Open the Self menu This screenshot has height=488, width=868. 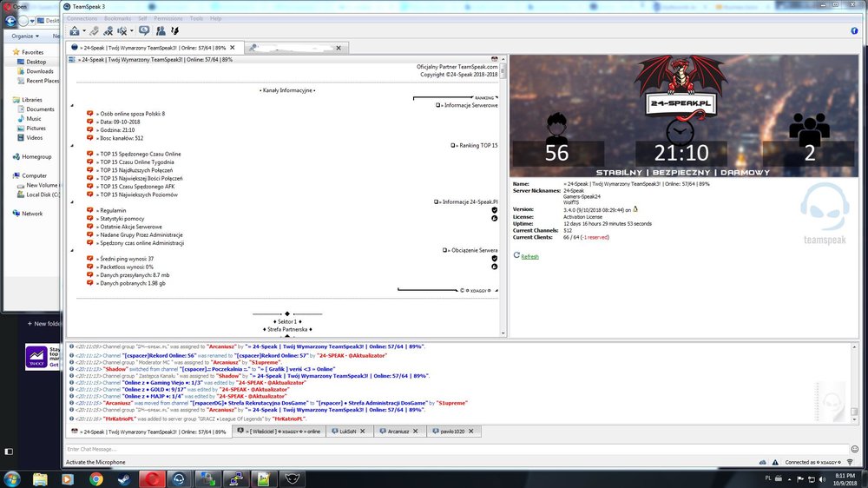pyautogui.click(x=143, y=18)
